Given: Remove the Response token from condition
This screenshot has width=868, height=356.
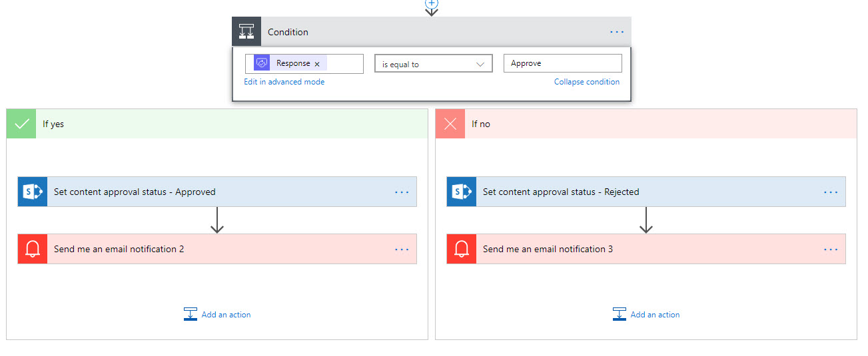Looking at the screenshot, I should pyautogui.click(x=317, y=64).
